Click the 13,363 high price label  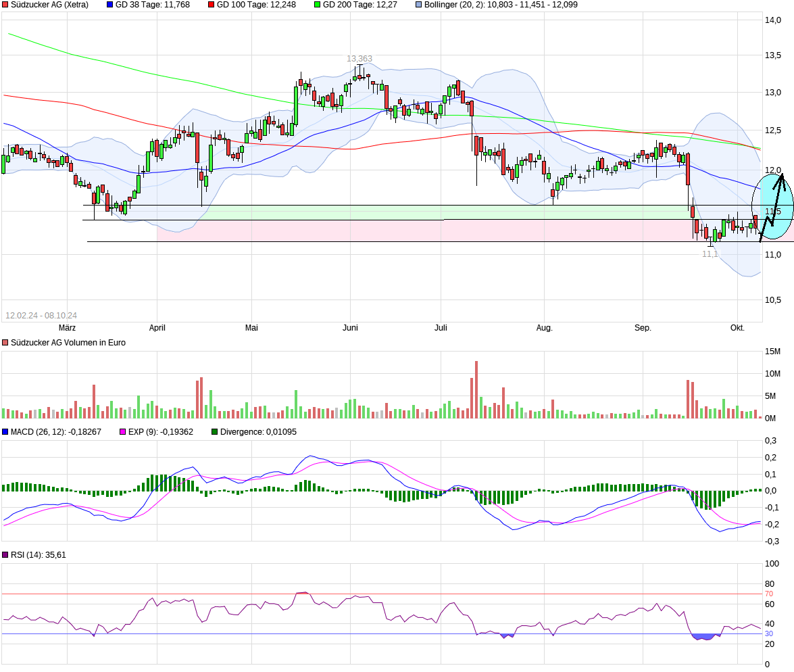359,59
